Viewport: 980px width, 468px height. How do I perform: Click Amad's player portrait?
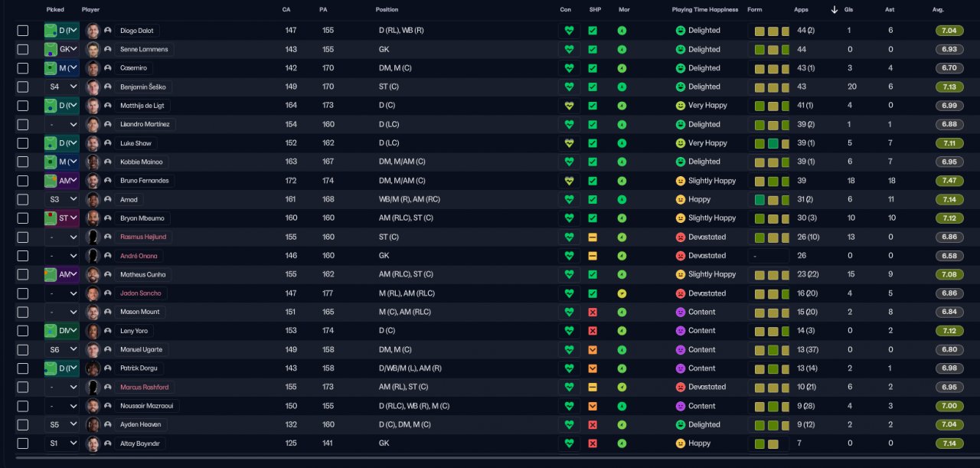[93, 199]
